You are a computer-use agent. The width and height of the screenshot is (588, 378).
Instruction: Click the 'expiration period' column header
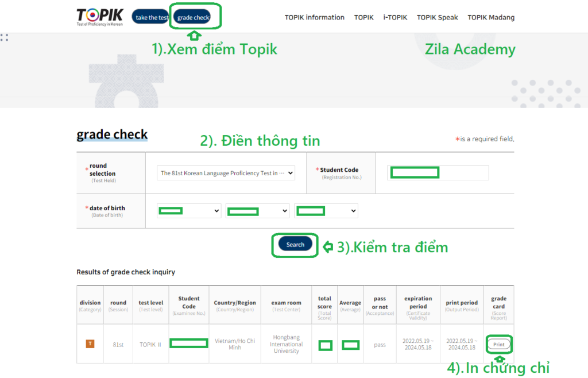click(x=418, y=305)
